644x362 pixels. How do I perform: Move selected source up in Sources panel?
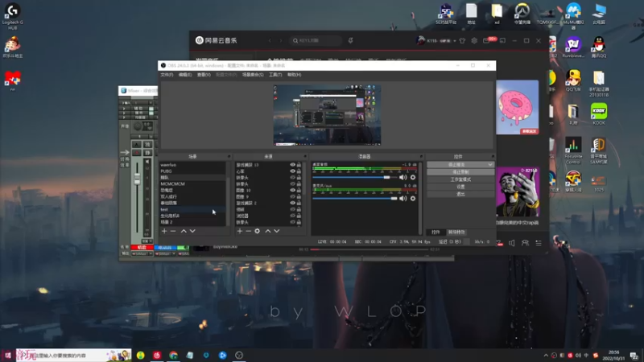[x=268, y=232]
